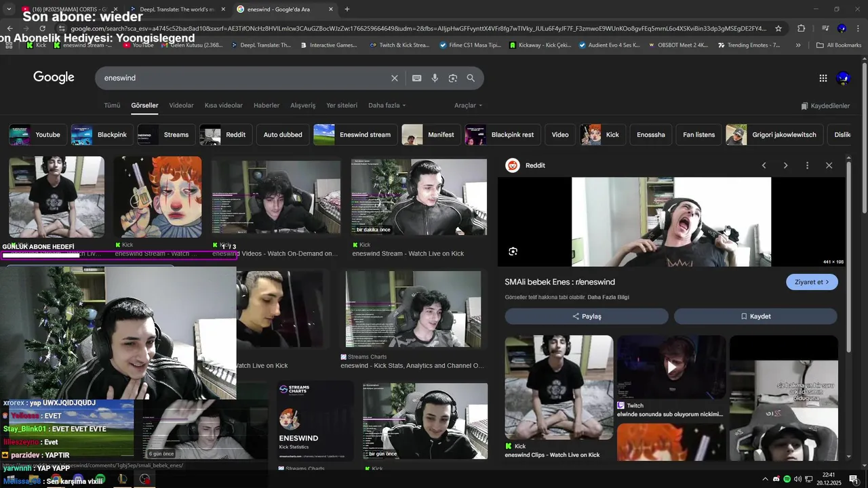This screenshot has height=488, width=868.
Task: Search inside image with the Lens overlay icon
Action: coord(513,251)
